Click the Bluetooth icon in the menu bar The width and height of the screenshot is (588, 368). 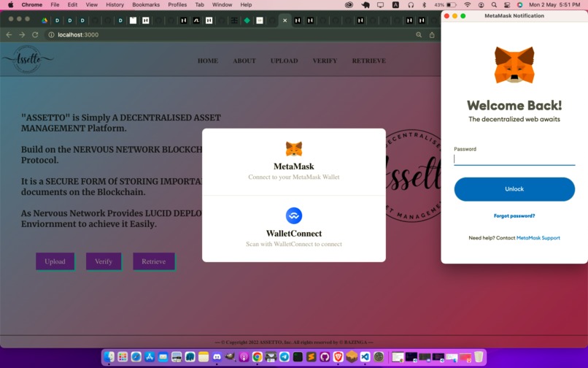click(x=424, y=4)
